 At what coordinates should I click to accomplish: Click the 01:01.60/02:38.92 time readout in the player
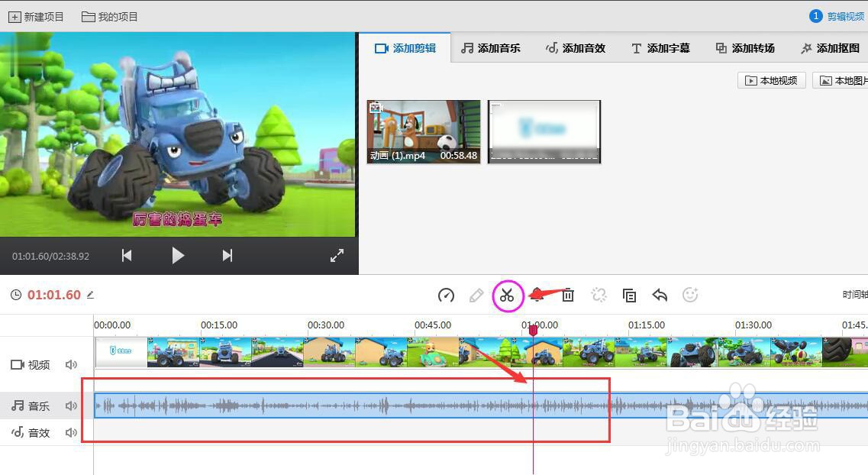click(x=50, y=257)
